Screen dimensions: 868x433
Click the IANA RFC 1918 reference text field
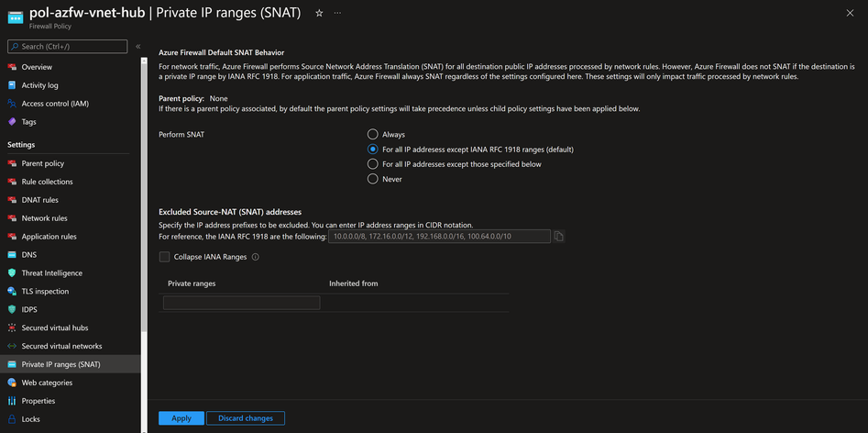440,237
